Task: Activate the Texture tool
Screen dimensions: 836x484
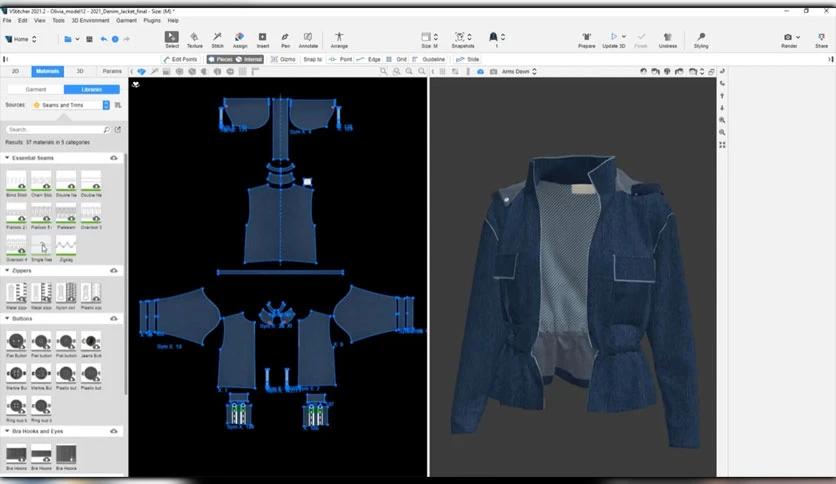Action: [194, 39]
